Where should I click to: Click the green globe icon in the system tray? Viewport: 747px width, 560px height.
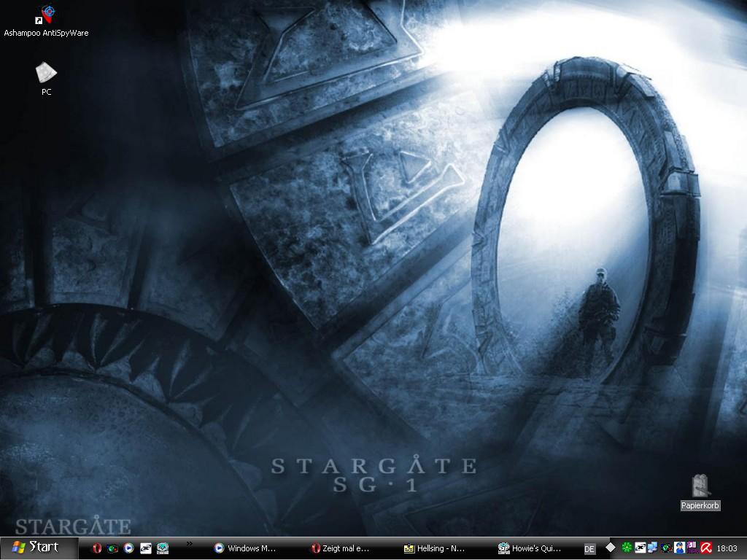pyautogui.click(x=667, y=548)
